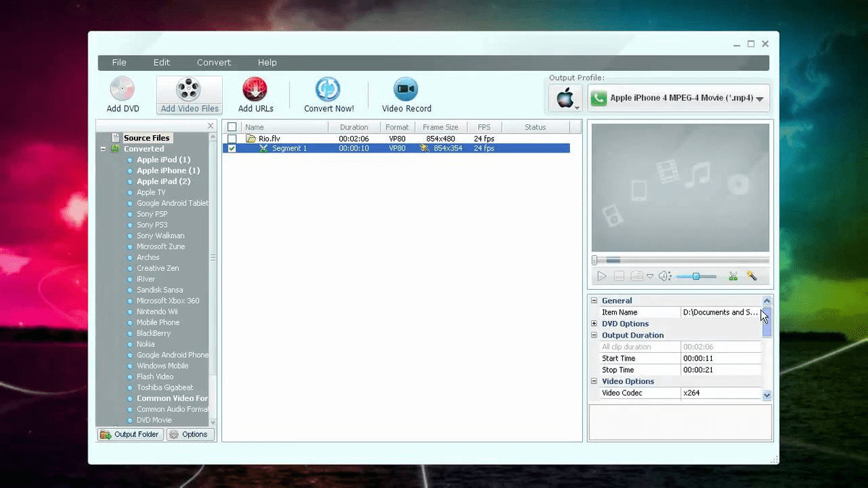This screenshot has height=488, width=868.
Task: Open the File menu
Action: (119, 62)
